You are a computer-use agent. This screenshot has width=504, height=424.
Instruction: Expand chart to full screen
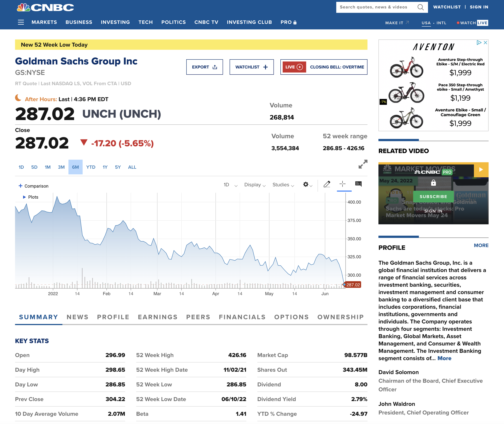(363, 164)
